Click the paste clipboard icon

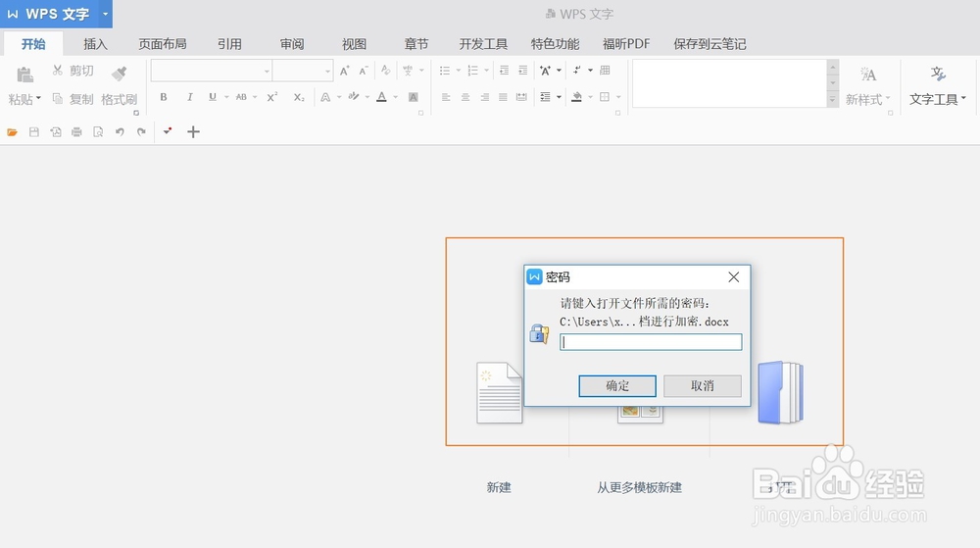pos(24,75)
